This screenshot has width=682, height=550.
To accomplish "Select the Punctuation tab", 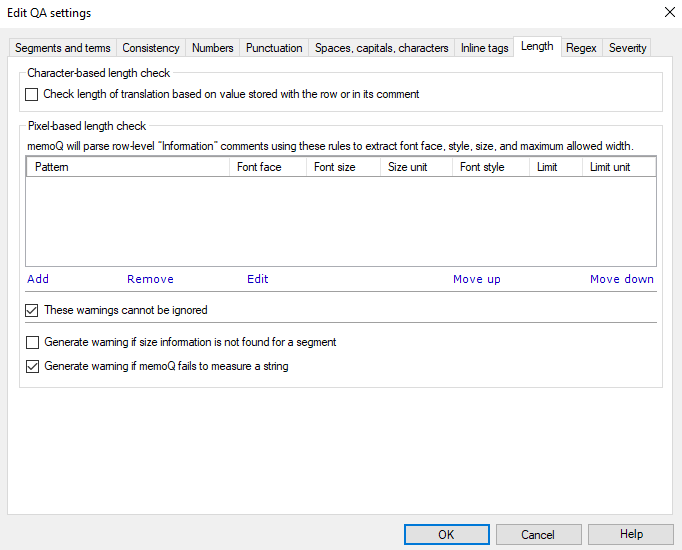I will click(x=274, y=48).
